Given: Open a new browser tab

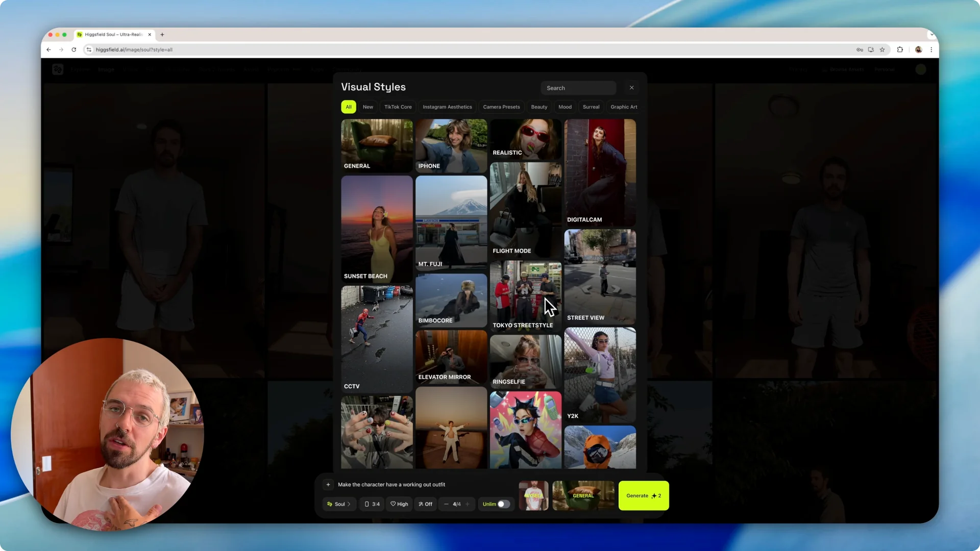Looking at the screenshot, I should tap(162, 35).
